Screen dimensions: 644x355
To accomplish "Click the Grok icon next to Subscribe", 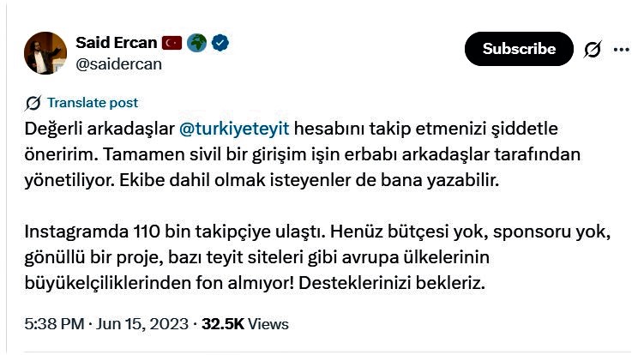I will click(x=593, y=50).
